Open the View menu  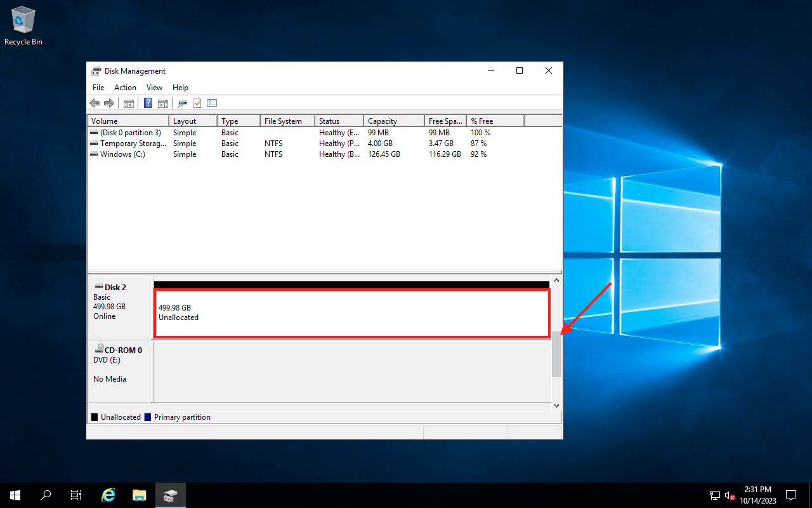click(154, 88)
